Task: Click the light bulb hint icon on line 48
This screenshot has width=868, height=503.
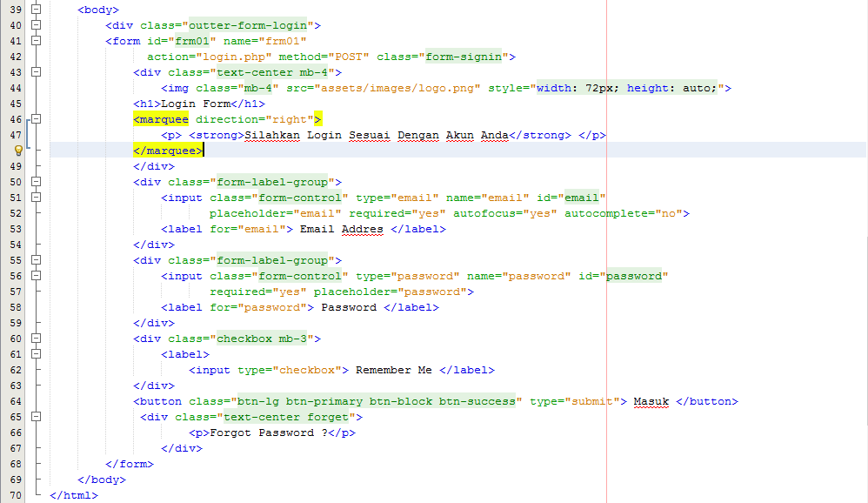Action: (x=17, y=151)
